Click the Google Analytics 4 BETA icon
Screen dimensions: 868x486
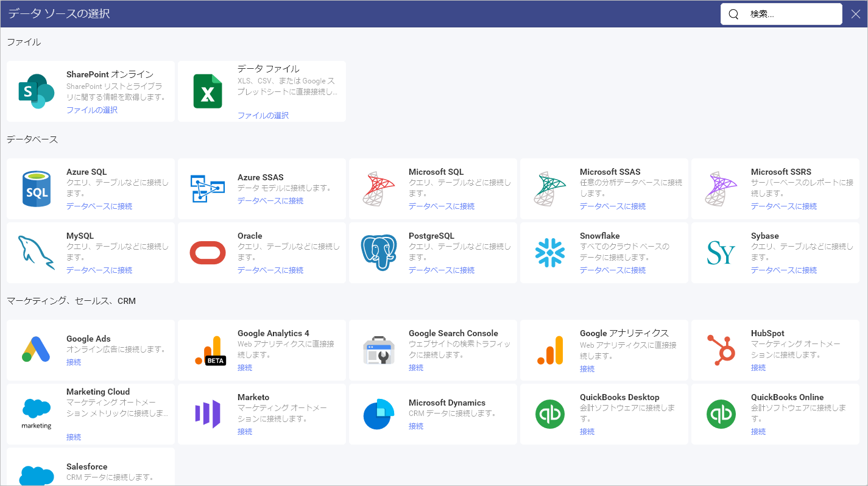(x=211, y=350)
